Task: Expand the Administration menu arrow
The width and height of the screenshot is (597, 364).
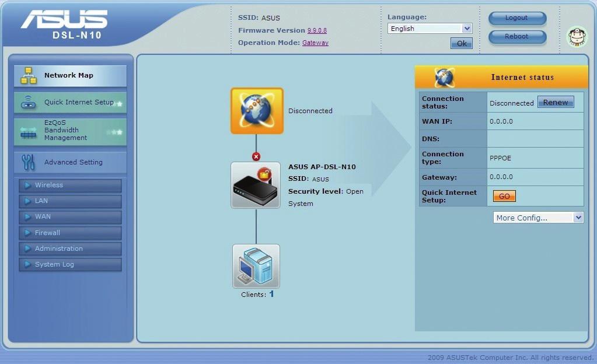Action: point(27,249)
